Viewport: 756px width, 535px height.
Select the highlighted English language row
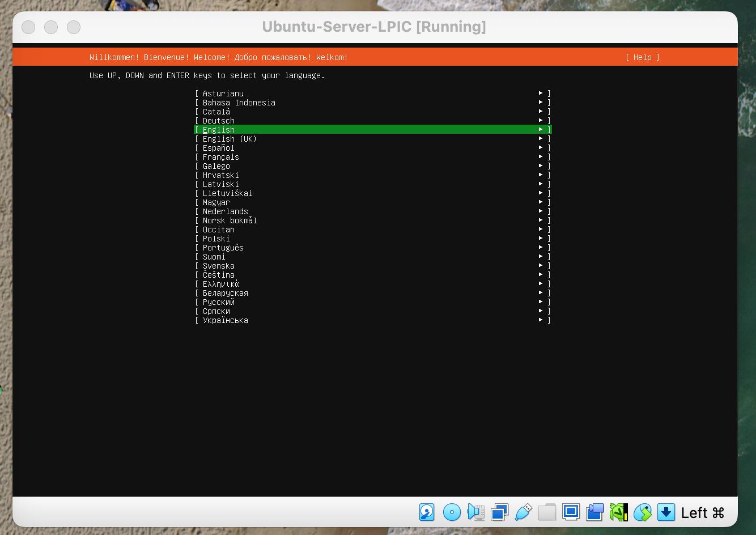coord(372,129)
